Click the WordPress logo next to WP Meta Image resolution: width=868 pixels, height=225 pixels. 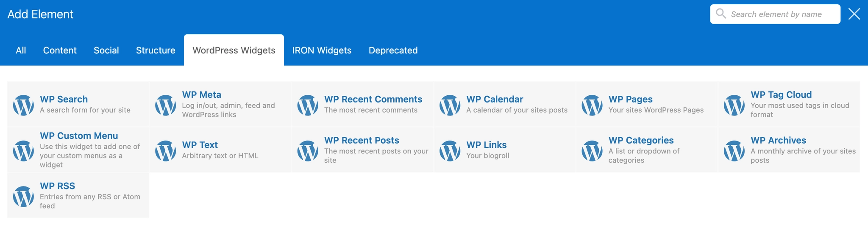tap(166, 105)
